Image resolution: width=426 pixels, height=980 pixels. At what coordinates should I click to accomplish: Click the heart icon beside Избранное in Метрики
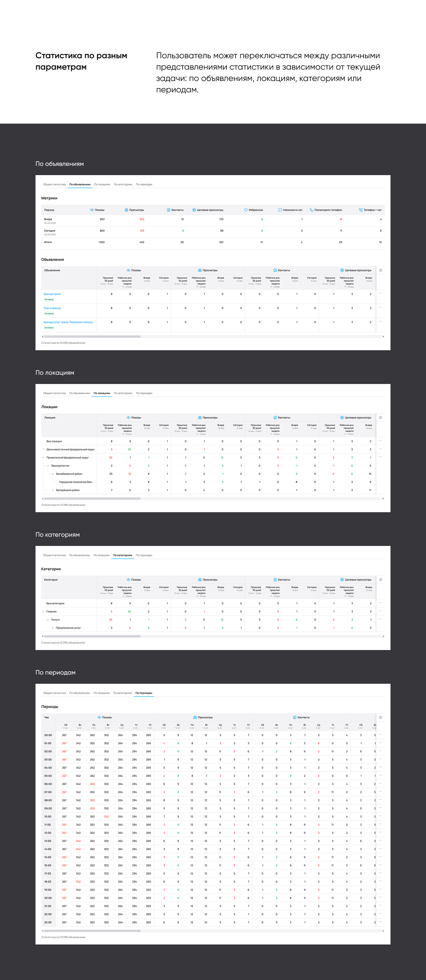(x=246, y=210)
